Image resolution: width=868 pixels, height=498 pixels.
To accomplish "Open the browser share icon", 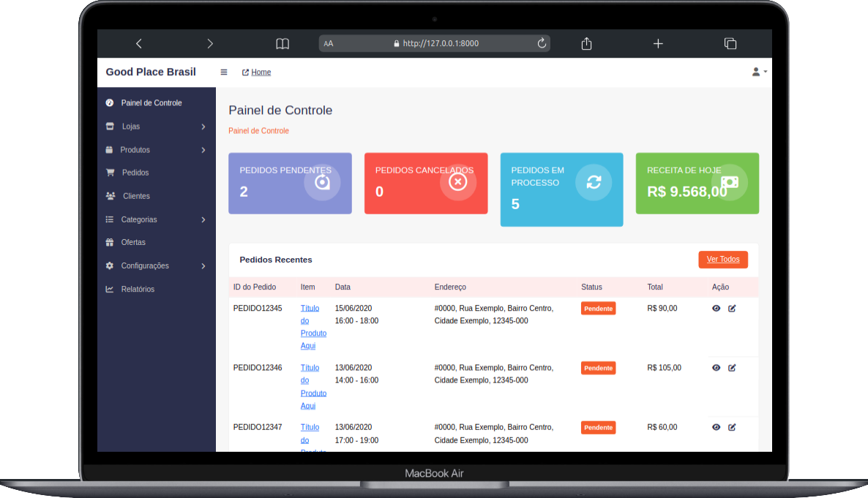I will tap(587, 44).
